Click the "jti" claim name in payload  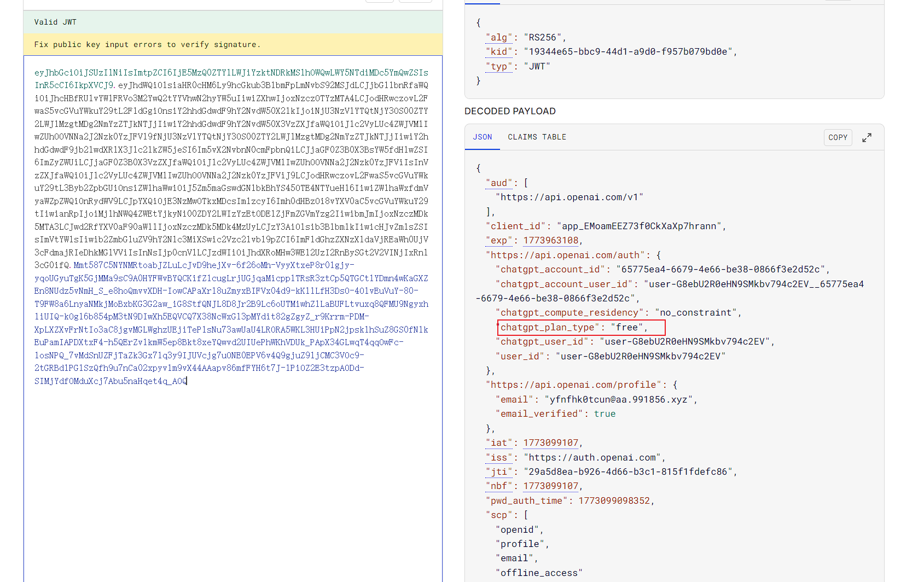pos(498,472)
